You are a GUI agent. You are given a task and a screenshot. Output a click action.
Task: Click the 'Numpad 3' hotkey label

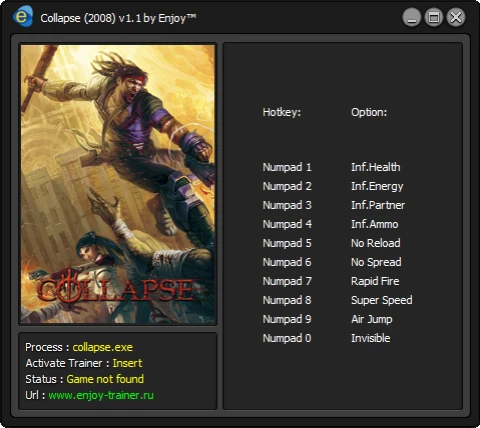[287, 205]
